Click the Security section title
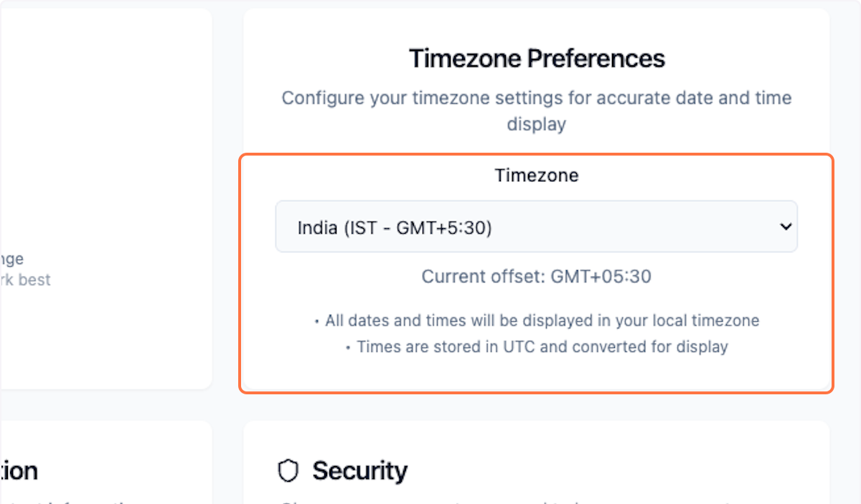Viewport: 861px width, 504px height. 359,471
